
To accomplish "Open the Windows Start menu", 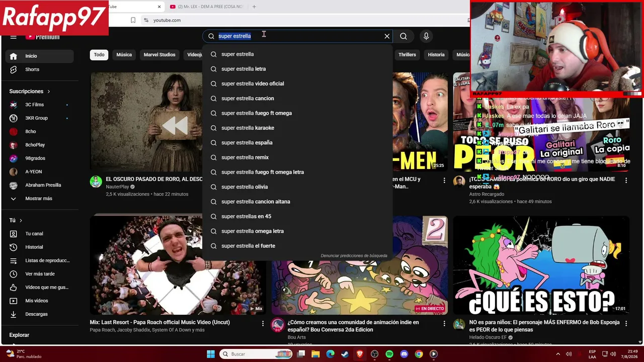I will pyautogui.click(x=211, y=354).
